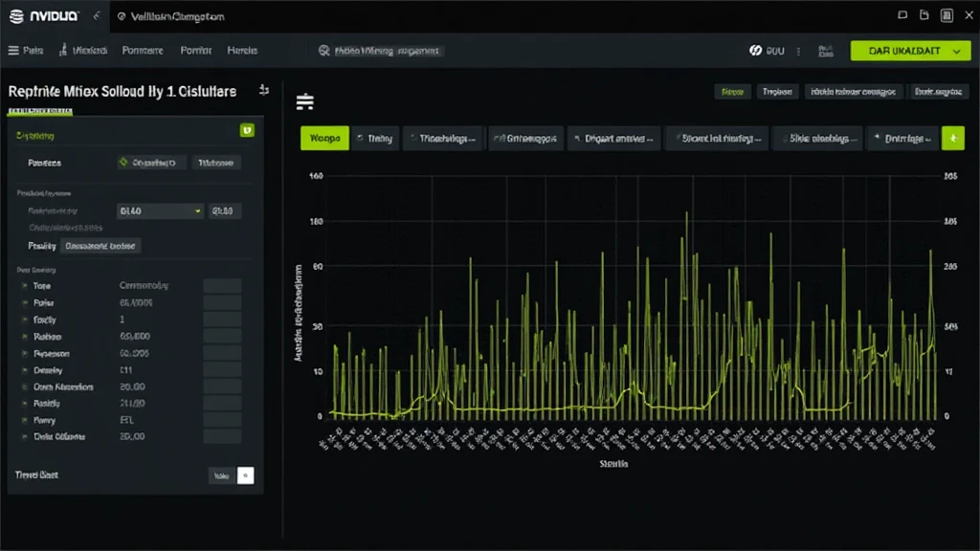Click the circular icon left of 'DUU'
This screenshot has width=980, height=551.
tap(755, 51)
